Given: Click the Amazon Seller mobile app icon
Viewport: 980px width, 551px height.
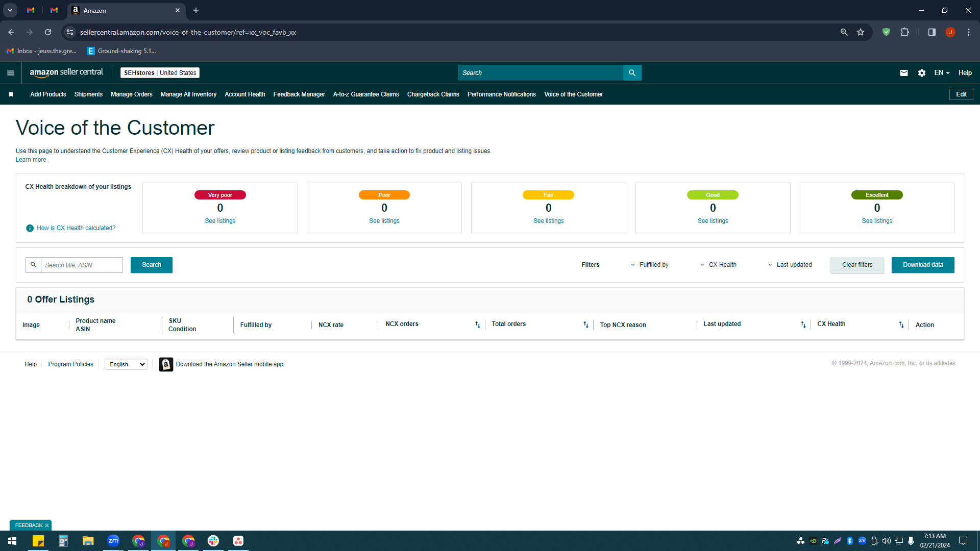Looking at the screenshot, I should [x=166, y=364].
